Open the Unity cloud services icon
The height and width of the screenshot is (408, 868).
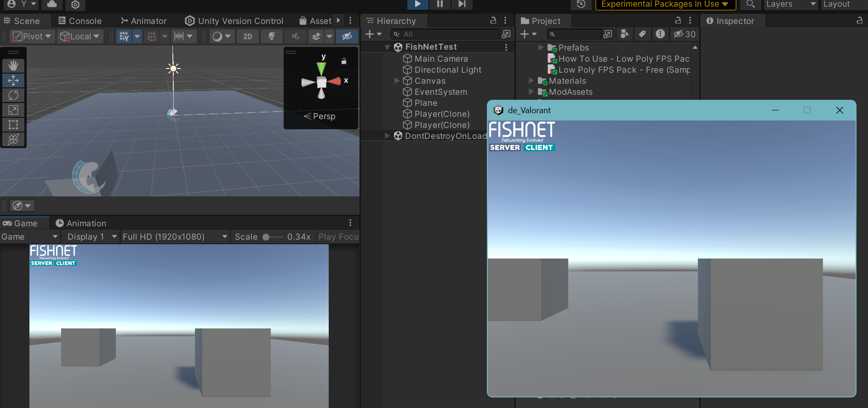52,4
